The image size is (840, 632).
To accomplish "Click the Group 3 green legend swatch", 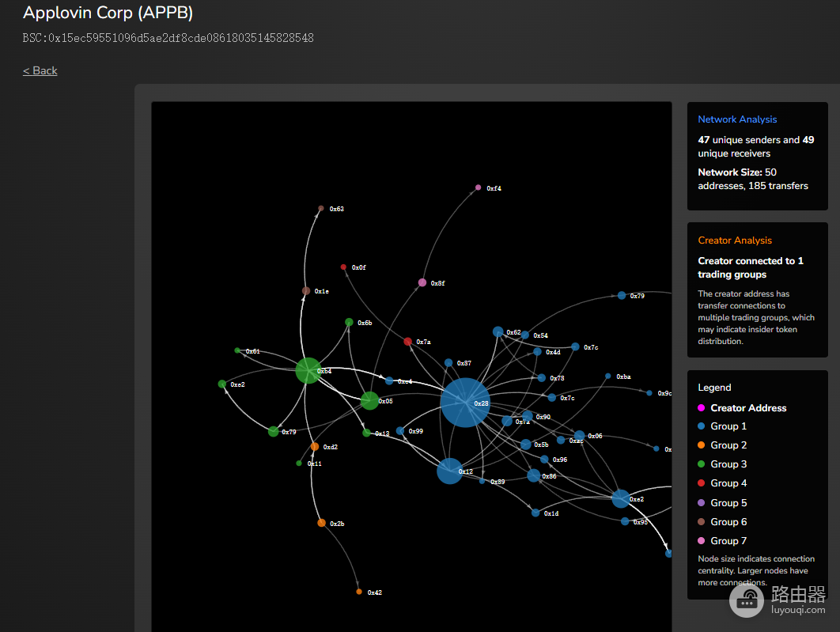I will coord(702,464).
